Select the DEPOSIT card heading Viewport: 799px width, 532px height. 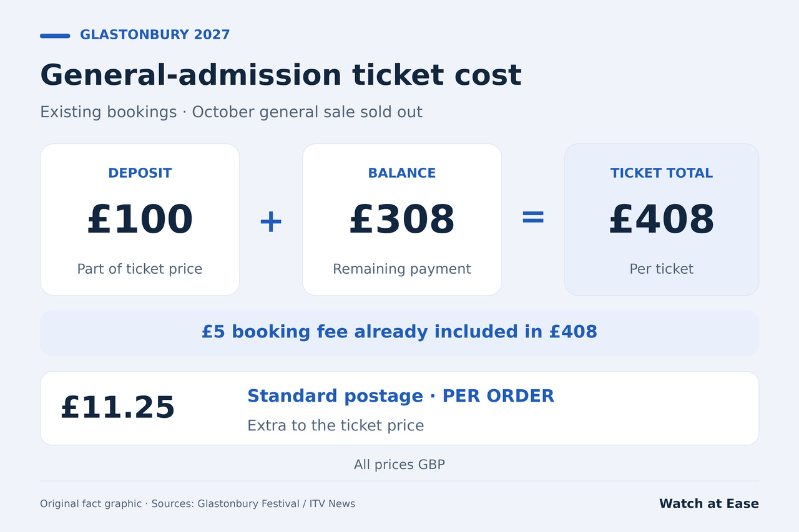140,173
